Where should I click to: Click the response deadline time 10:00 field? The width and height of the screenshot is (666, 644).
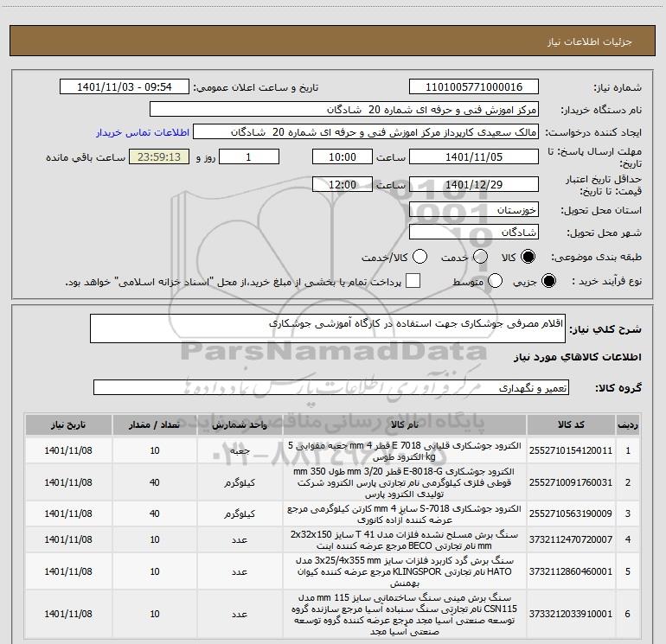pyautogui.click(x=343, y=157)
